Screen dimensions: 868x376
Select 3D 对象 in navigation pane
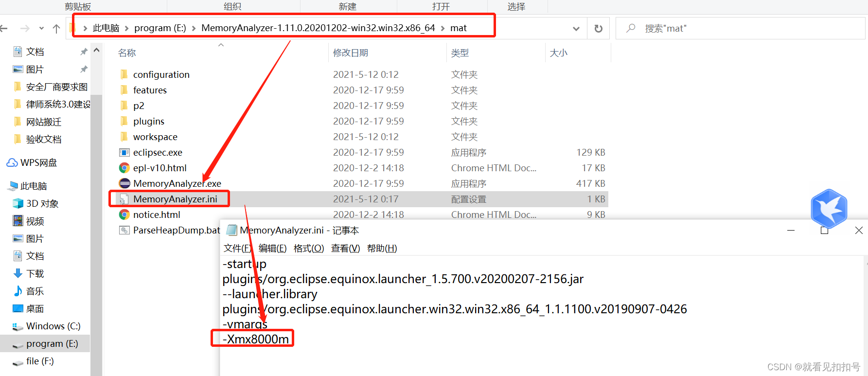click(x=35, y=203)
